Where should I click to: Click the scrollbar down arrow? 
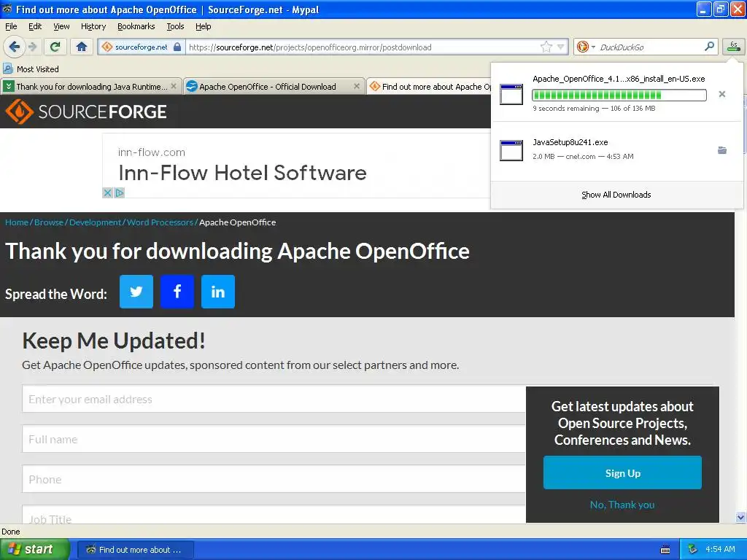pyautogui.click(x=740, y=517)
